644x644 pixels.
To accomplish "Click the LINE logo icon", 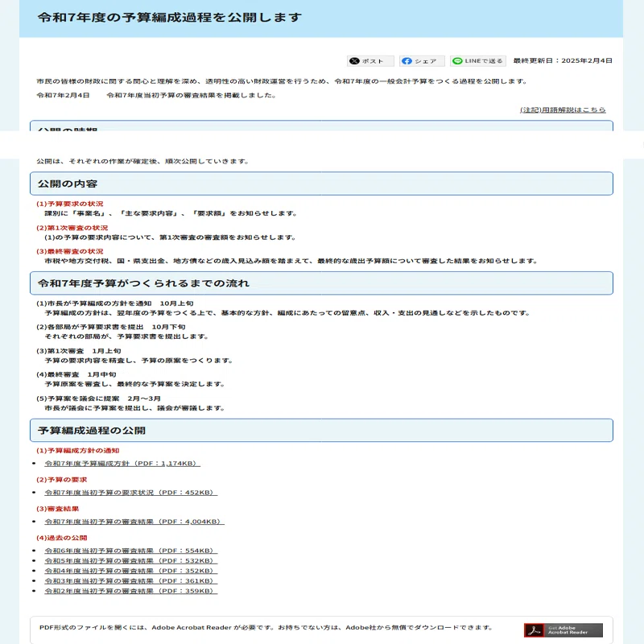I will tap(457, 61).
